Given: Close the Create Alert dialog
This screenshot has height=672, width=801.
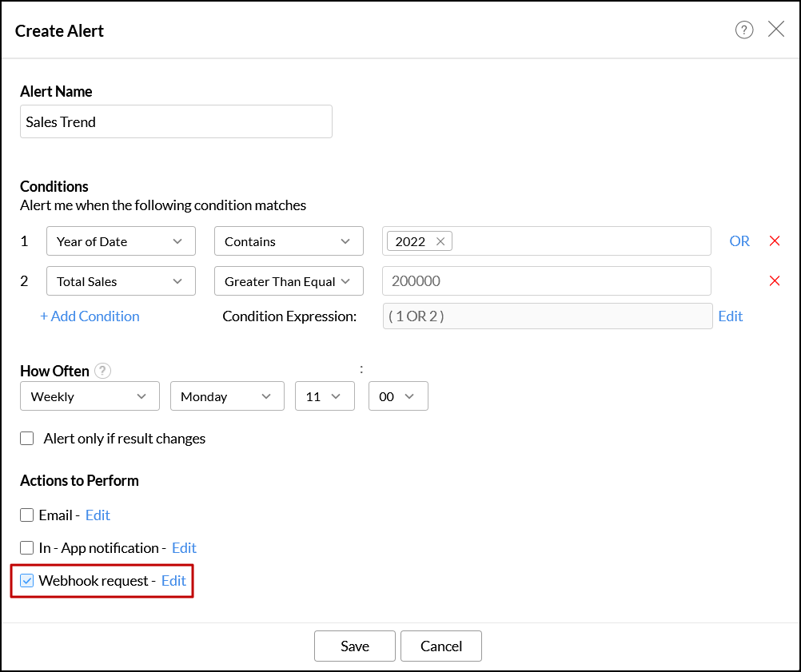Looking at the screenshot, I should point(776,30).
